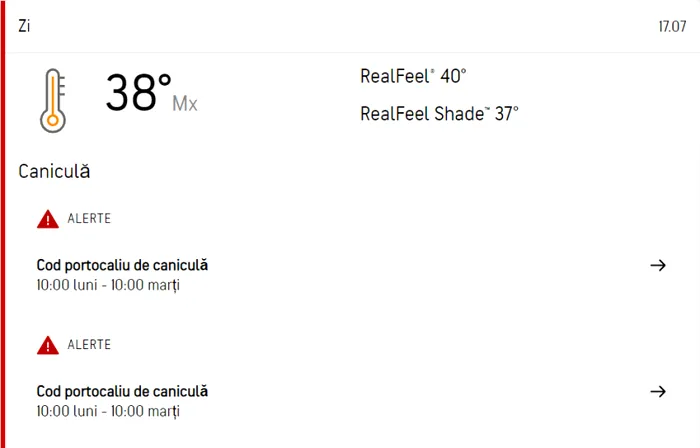
Task: Click the red vertical bar on the card edge
Action: tap(3, 224)
